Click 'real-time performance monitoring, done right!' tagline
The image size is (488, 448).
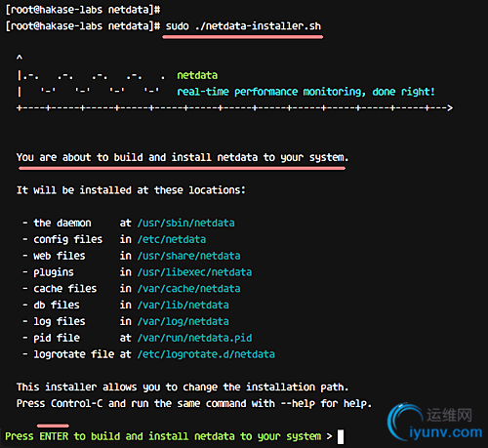(305, 92)
